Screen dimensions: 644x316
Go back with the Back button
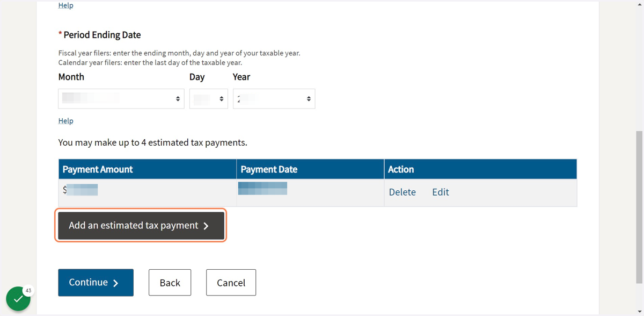(x=170, y=283)
